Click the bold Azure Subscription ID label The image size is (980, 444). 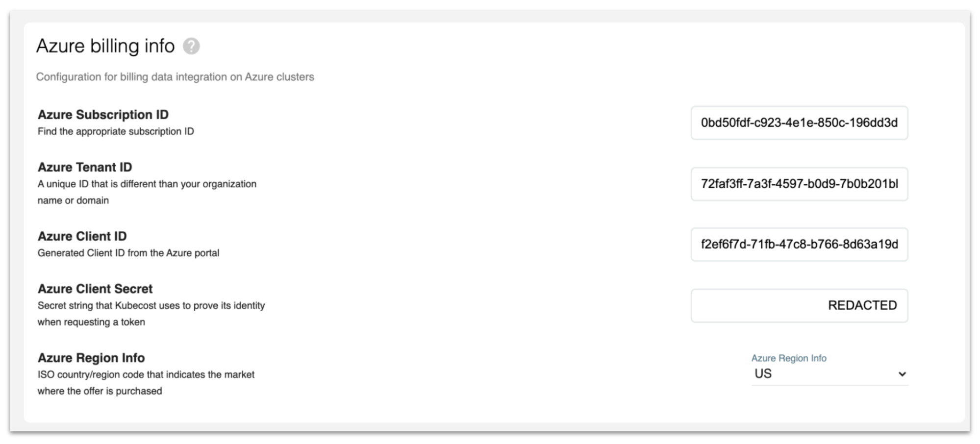[103, 115]
